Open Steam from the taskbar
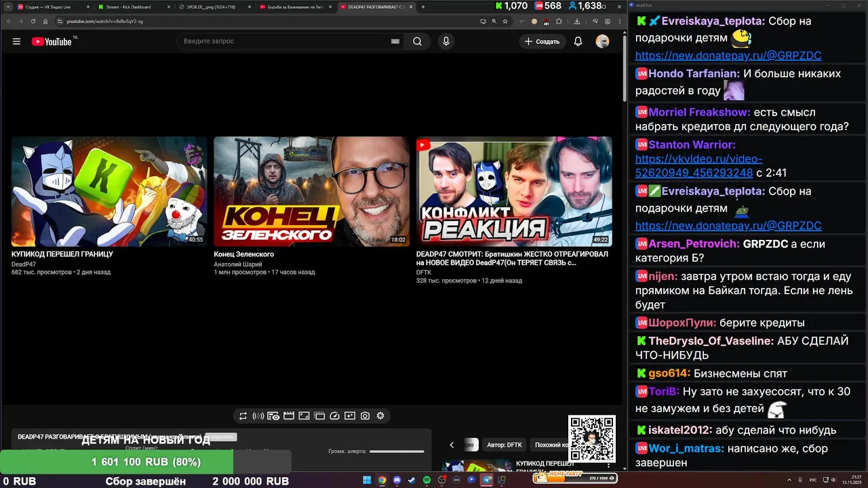This screenshot has height=488, width=868. (412, 480)
